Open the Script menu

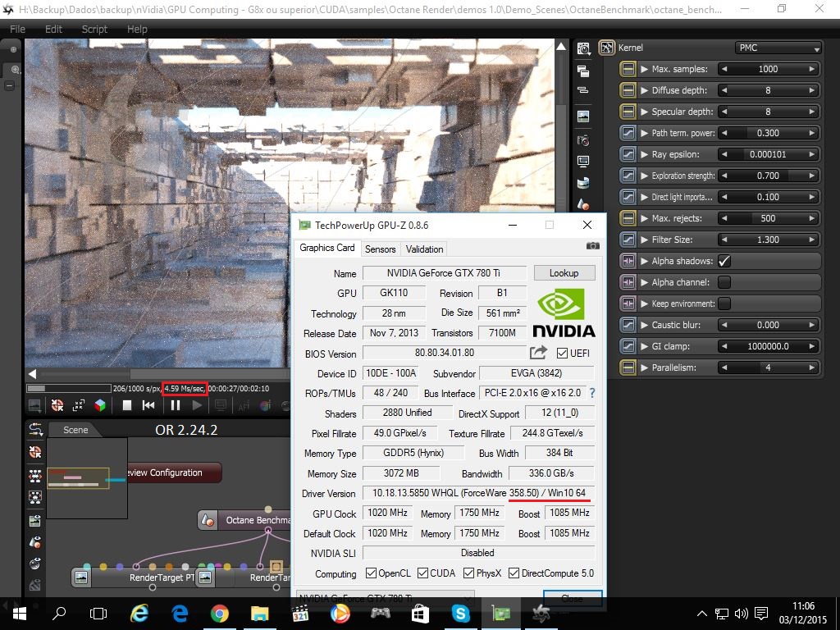click(x=94, y=29)
